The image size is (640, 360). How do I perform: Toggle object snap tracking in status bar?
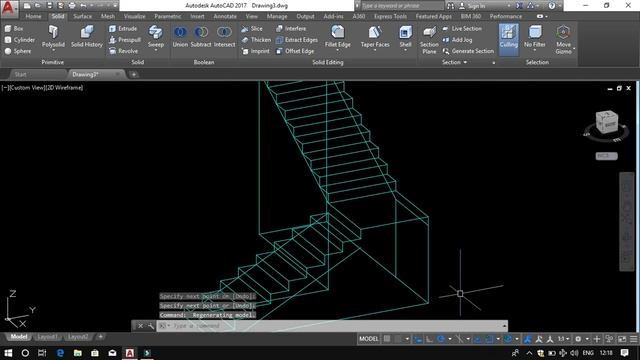tap(478, 339)
